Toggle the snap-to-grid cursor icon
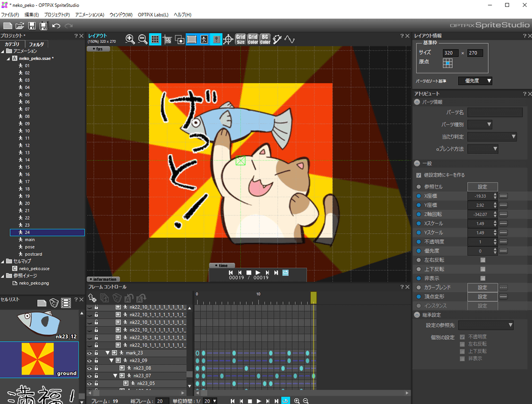Viewport: 532px width, 404px height. [167, 39]
